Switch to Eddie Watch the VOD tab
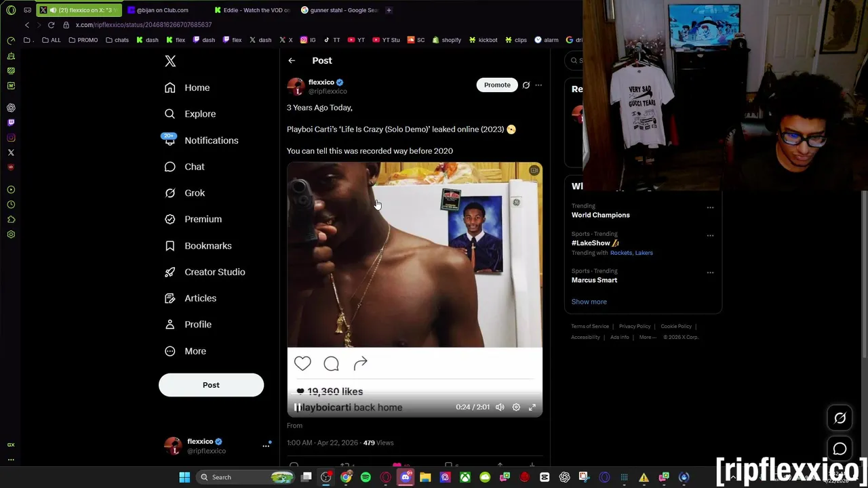The width and height of the screenshot is (868, 488). click(251, 10)
